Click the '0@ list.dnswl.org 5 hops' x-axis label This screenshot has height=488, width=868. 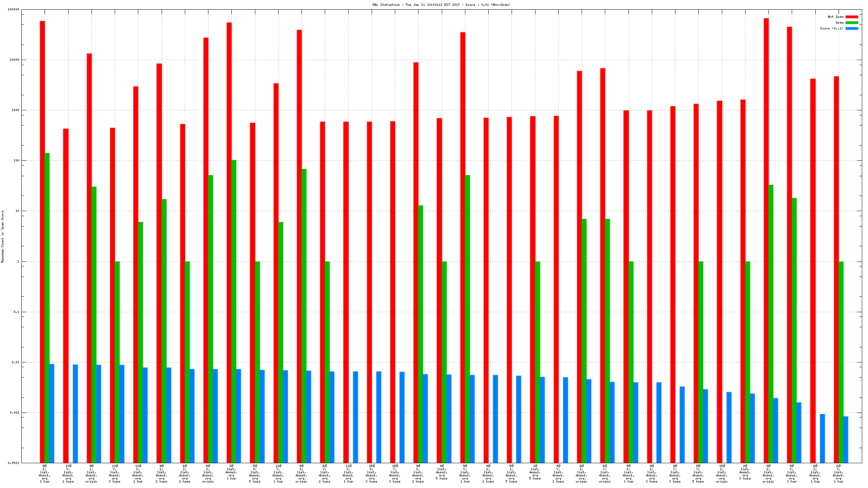coord(441,472)
